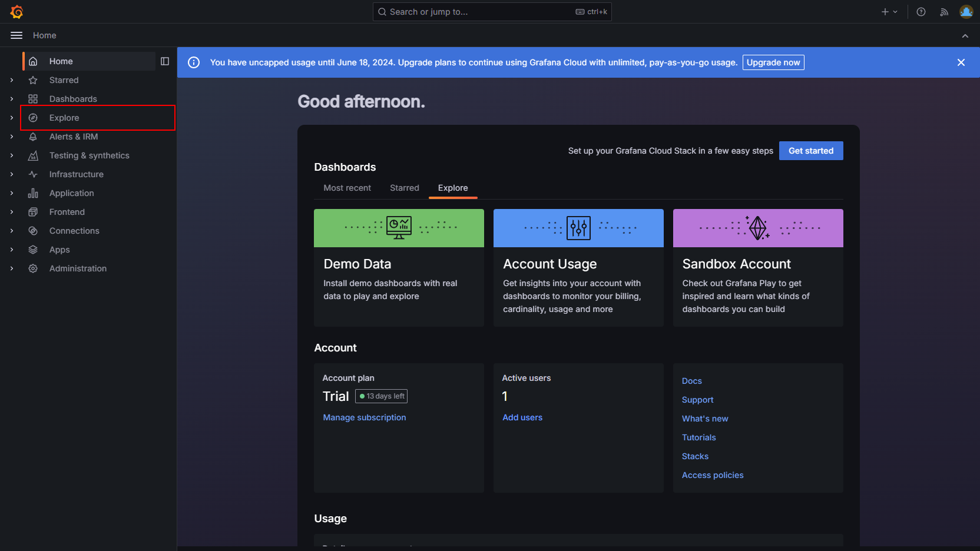Image resolution: width=980 pixels, height=551 pixels.
Task: Open the Access policies link
Action: tap(713, 475)
